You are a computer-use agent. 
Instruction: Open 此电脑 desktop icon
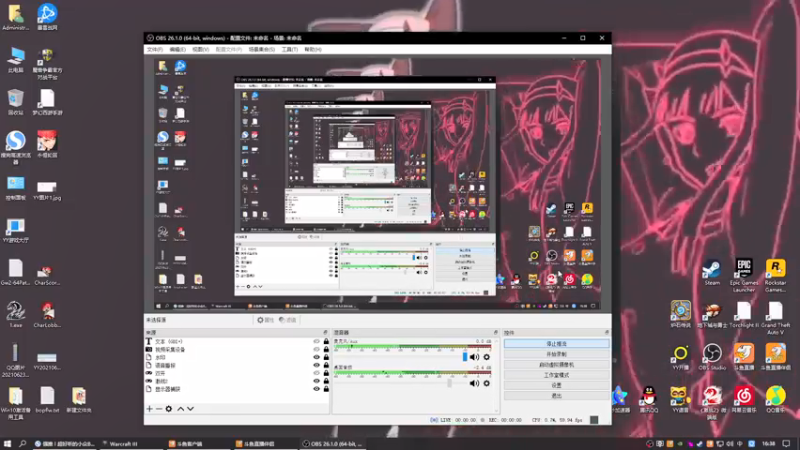15,60
